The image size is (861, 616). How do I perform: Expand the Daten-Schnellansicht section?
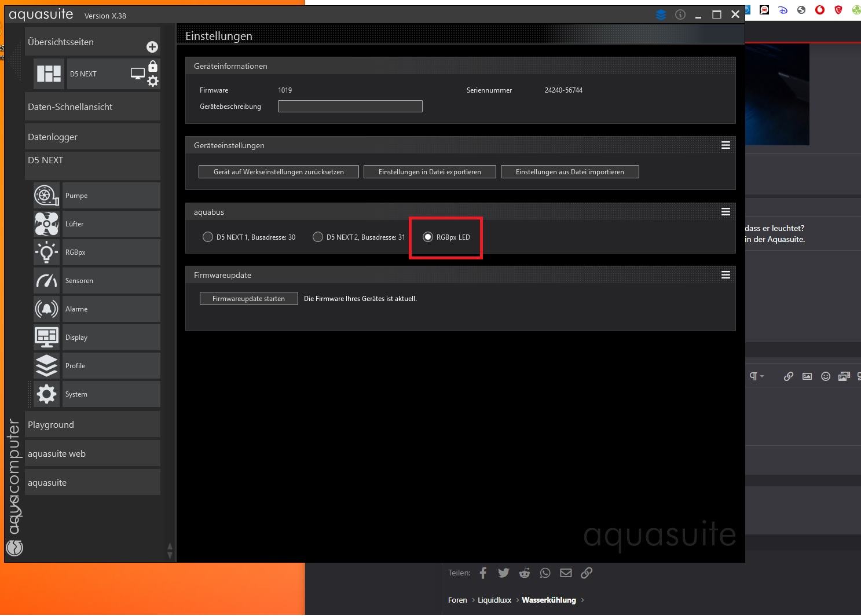(x=93, y=107)
